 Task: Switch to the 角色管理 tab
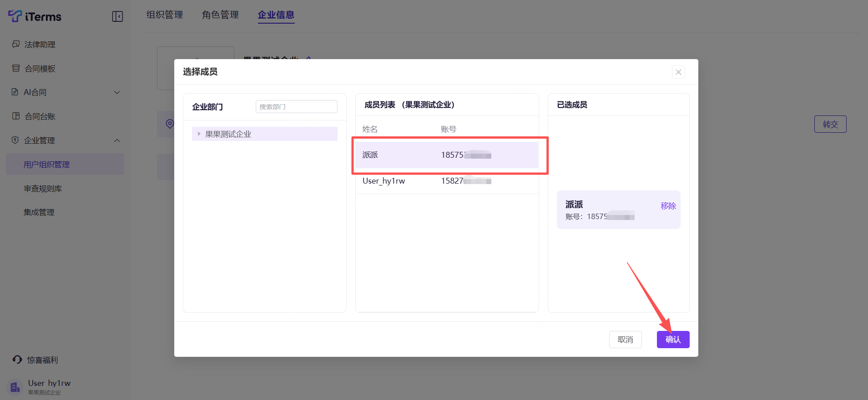click(220, 15)
